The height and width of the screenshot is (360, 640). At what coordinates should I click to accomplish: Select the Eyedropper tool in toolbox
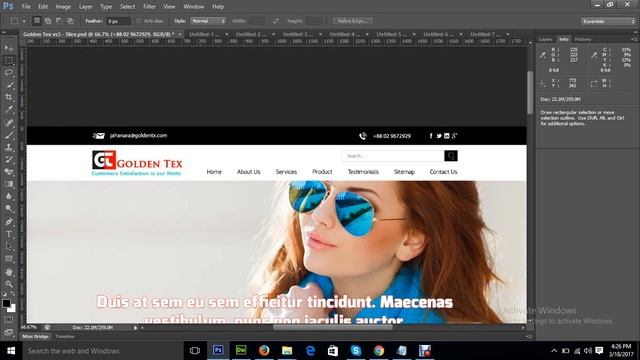[9, 109]
